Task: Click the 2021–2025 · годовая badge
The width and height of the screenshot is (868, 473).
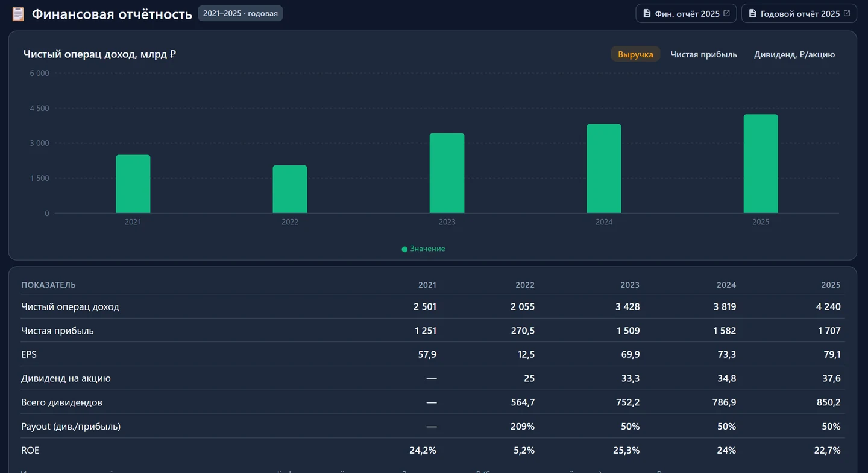Action: coord(240,13)
